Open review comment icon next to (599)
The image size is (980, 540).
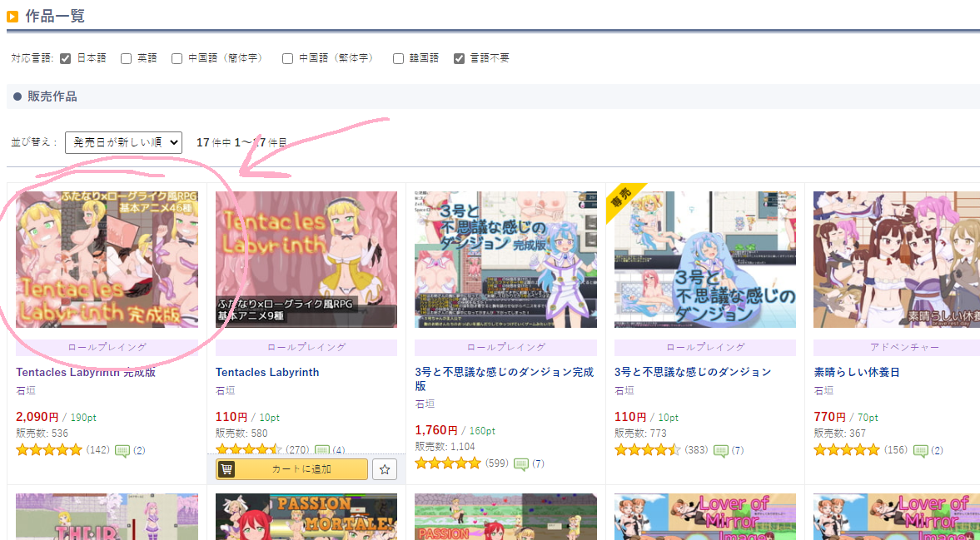point(521,463)
